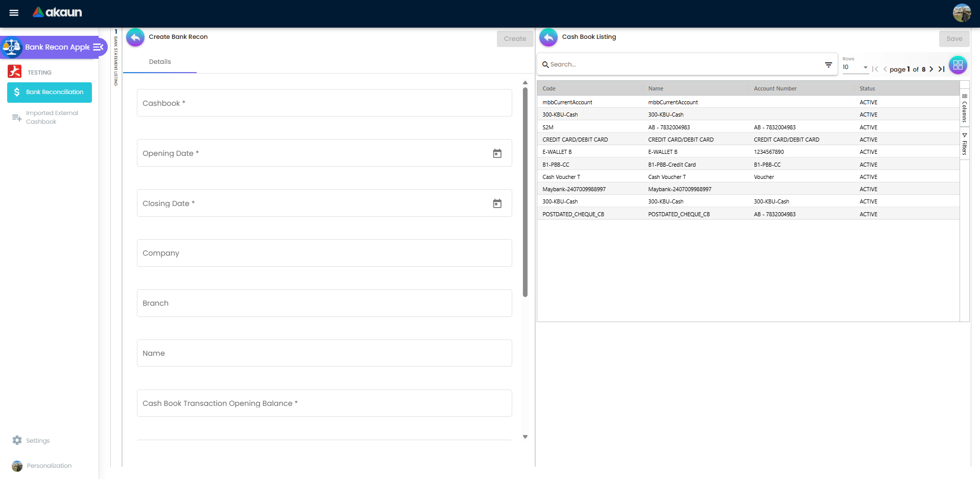
Task: Open the Opening Date calendar picker
Action: [x=497, y=153]
